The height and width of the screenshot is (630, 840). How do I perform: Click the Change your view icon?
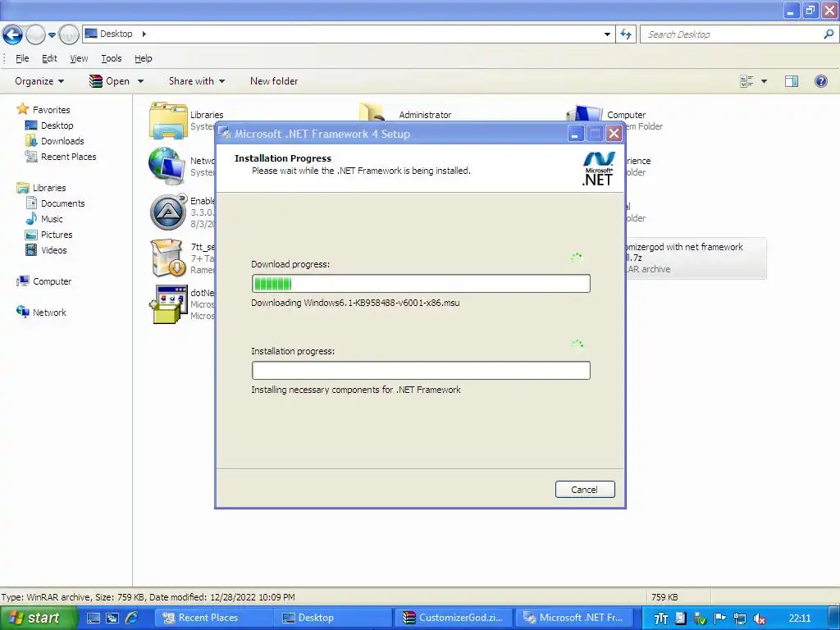point(746,81)
